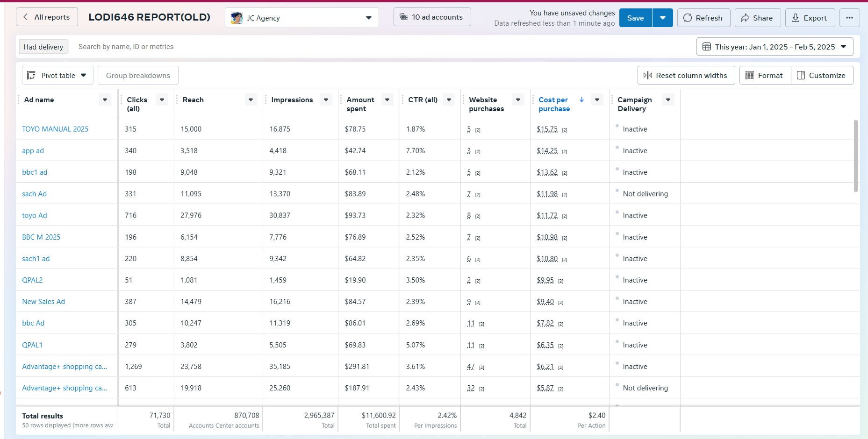Screen dimensions: 868x439
Task: Open the TOYO MANUAL 2025 ad link
Action: (55, 129)
